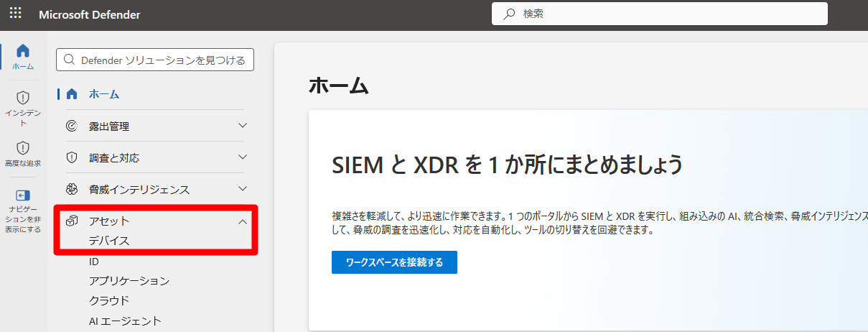Click the magnifier icon in 検索 box
868x332 pixels.
point(509,14)
